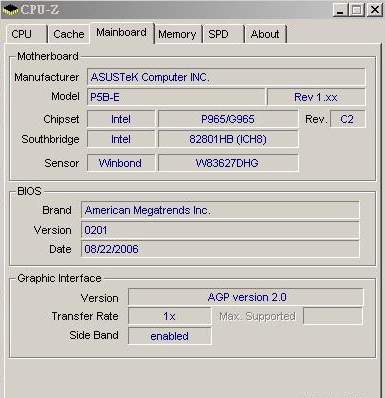This screenshot has height=398, width=385.
Task: Open the Memory tab
Action: coord(177,34)
